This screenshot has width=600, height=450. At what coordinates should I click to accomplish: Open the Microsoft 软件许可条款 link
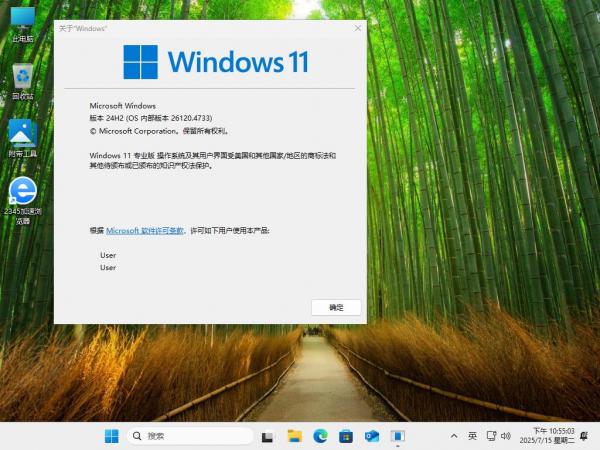145,231
